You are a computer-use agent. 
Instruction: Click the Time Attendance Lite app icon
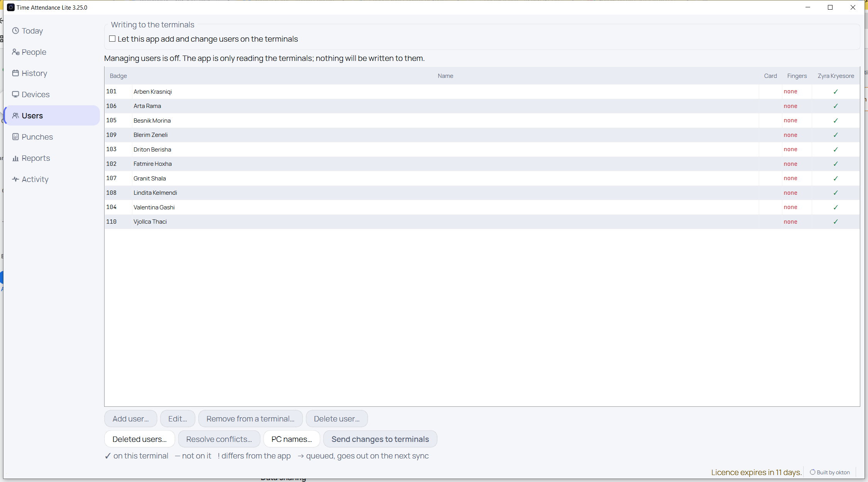[x=11, y=7]
